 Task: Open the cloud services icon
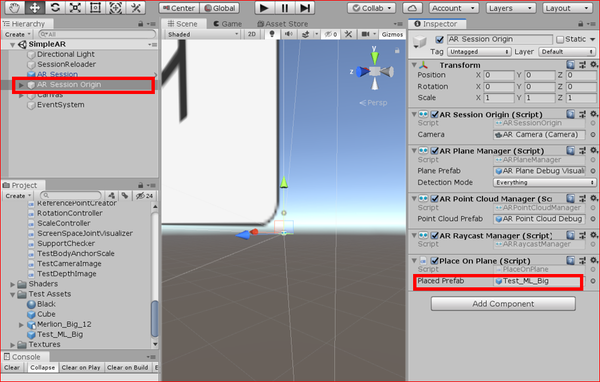coord(412,8)
